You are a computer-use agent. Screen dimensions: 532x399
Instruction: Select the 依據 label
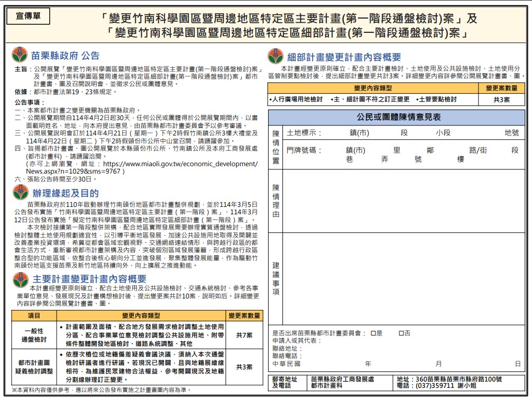pyautogui.click(x=21, y=92)
